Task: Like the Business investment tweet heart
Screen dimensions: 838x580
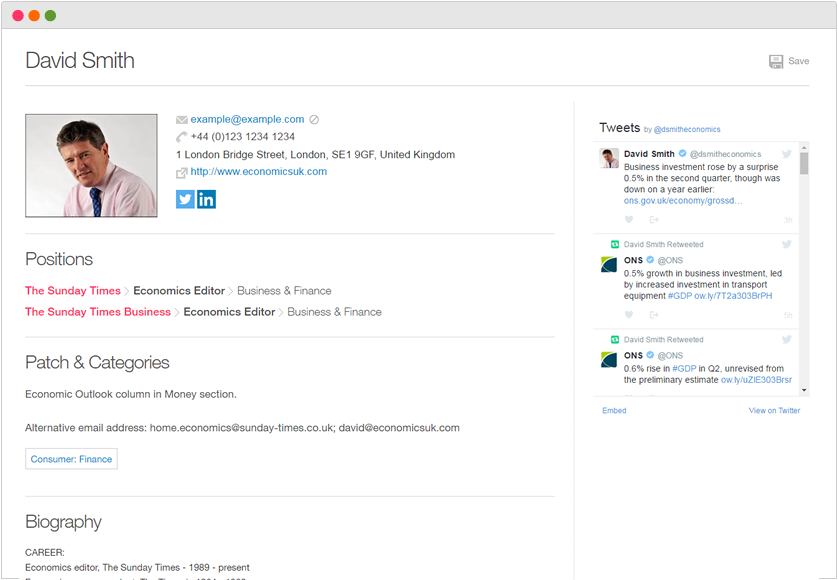Action: pyautogui.click(x=629, y=220)
